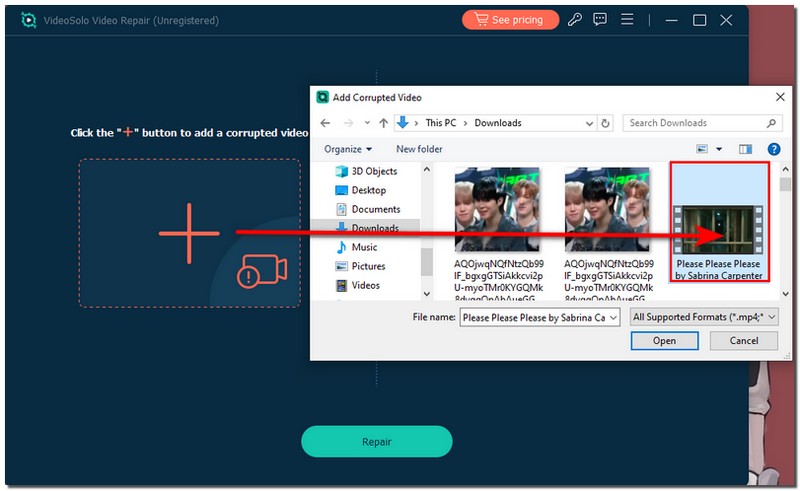Open the view options dropdown arrow
This screenshot has height=491, width=800.
719,149
